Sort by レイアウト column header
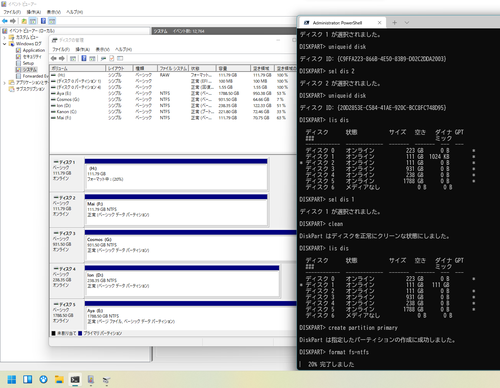The width and height of the screenshot is (500, 388). [x=119, y=68]
